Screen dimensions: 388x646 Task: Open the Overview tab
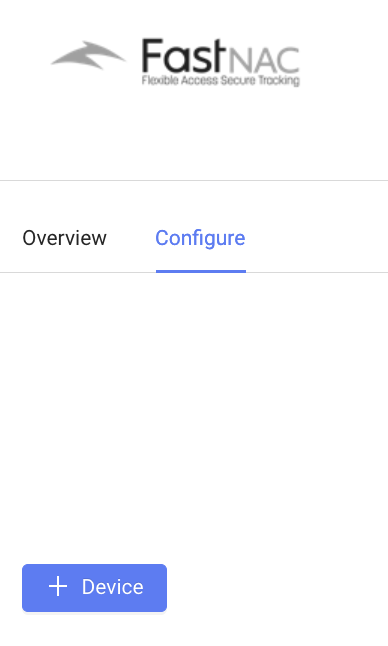65,238
